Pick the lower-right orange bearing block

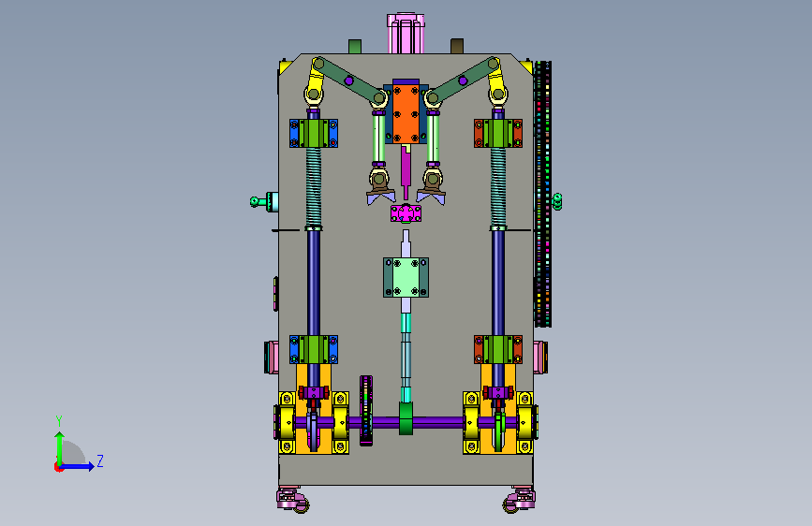coord(498,349)
